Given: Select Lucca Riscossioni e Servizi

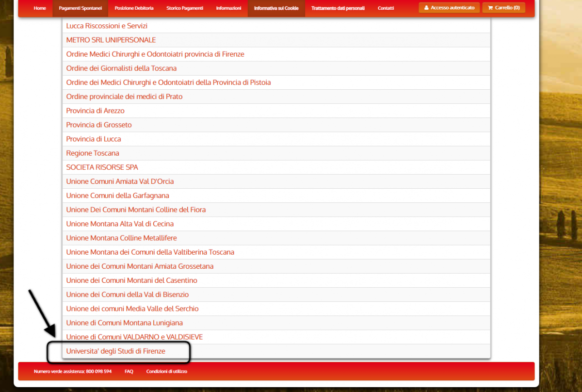Looking at the screenshot, I should [x=107, y=26].
